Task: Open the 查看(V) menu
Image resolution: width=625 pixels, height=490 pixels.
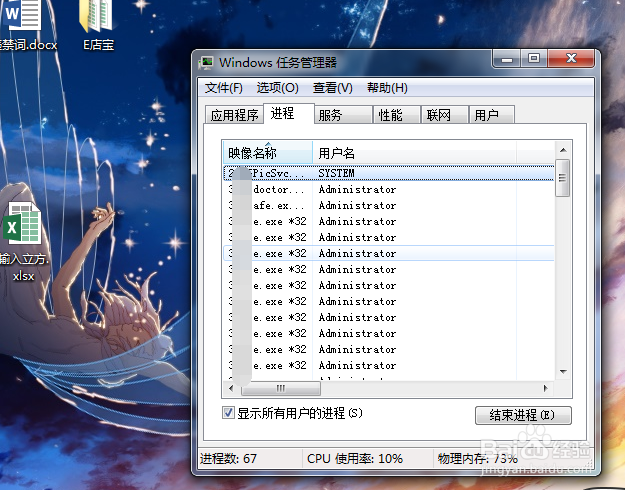Action: click(x=332, y=88)
